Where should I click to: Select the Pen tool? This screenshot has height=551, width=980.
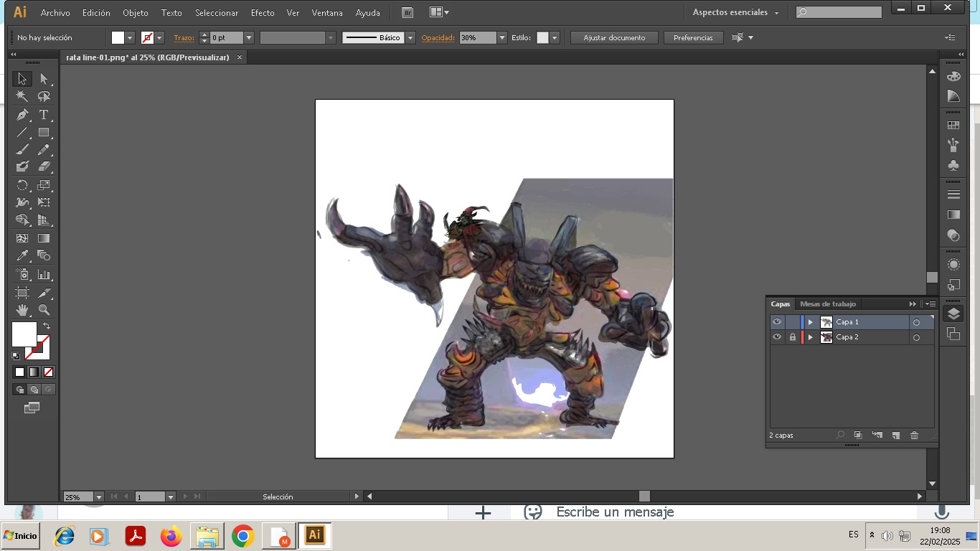point(22,115)
